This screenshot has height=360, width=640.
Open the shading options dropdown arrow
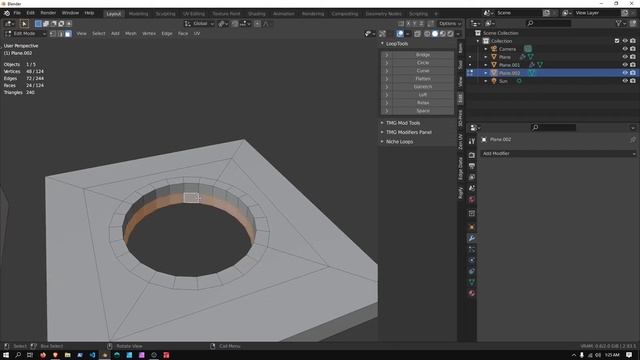pos(458,34)
